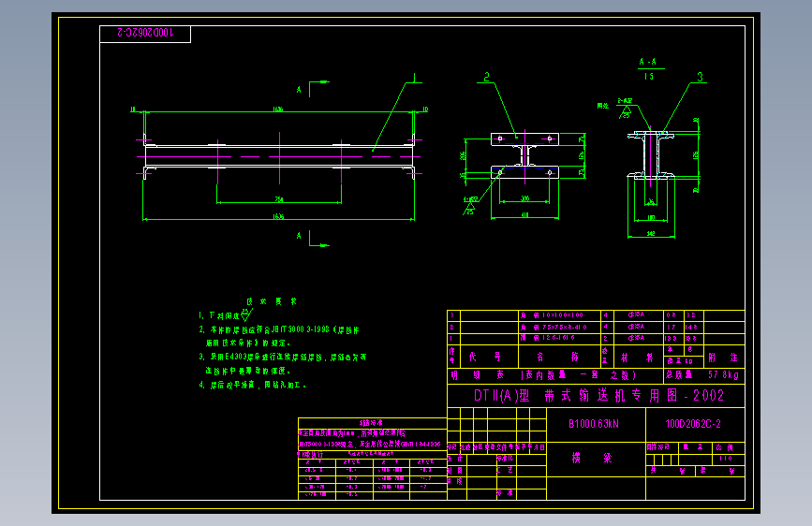Screen dimensions: 812x526
Task: Click the material cell in parts list row 3
Action: point(636,314)
